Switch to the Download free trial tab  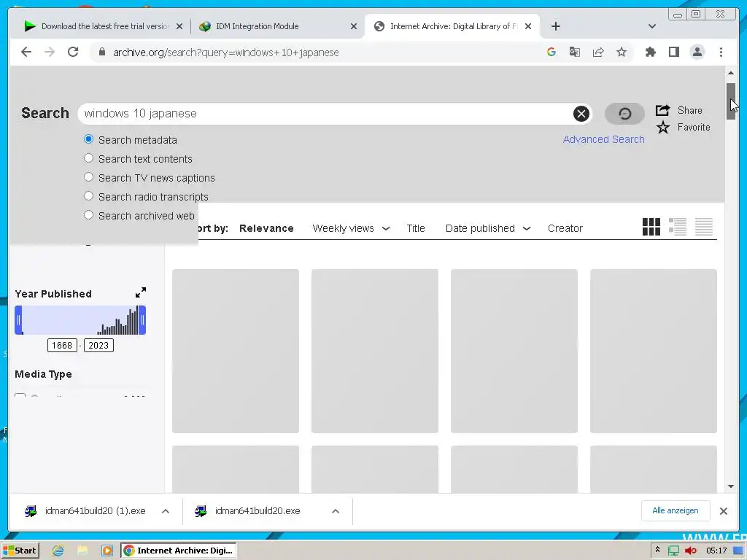tap(105, 26)
